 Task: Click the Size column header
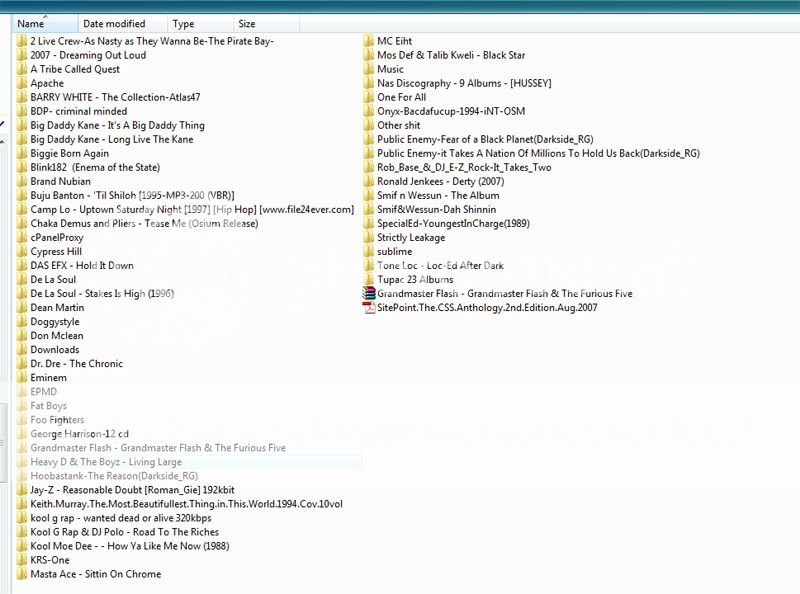coord(266,23)
